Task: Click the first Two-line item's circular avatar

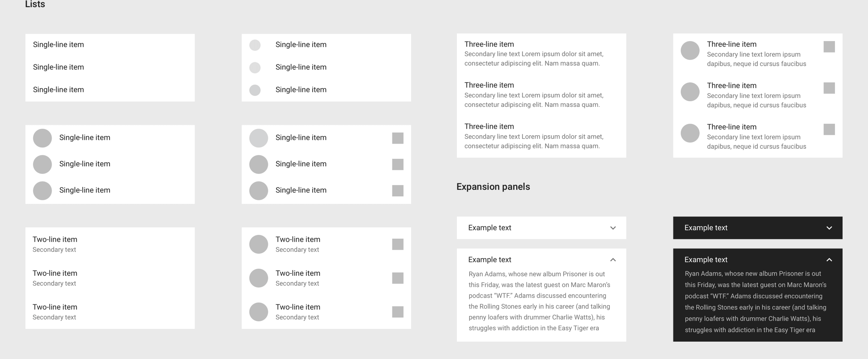Action: click(259, 245)
